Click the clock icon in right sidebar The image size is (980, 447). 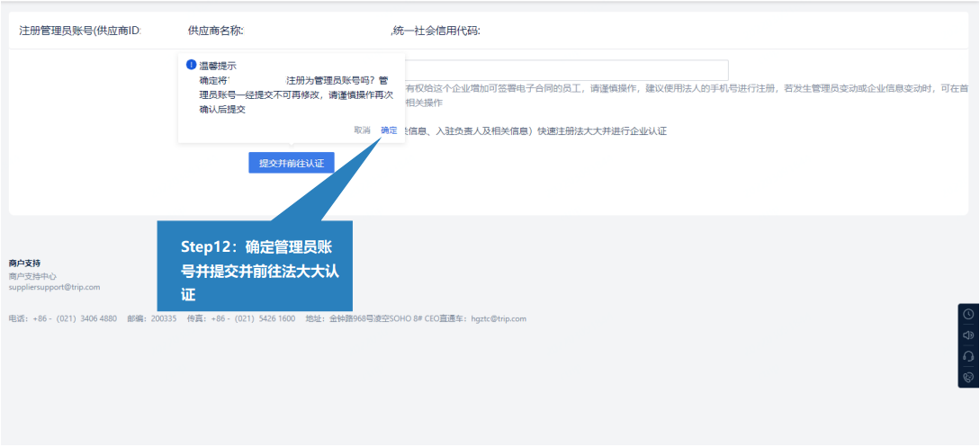tap(968, 315)
